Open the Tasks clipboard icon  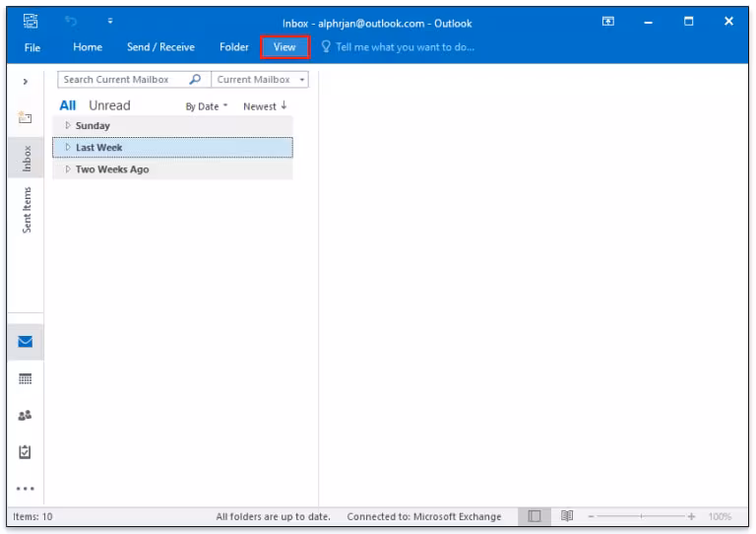tap(25, 451)
